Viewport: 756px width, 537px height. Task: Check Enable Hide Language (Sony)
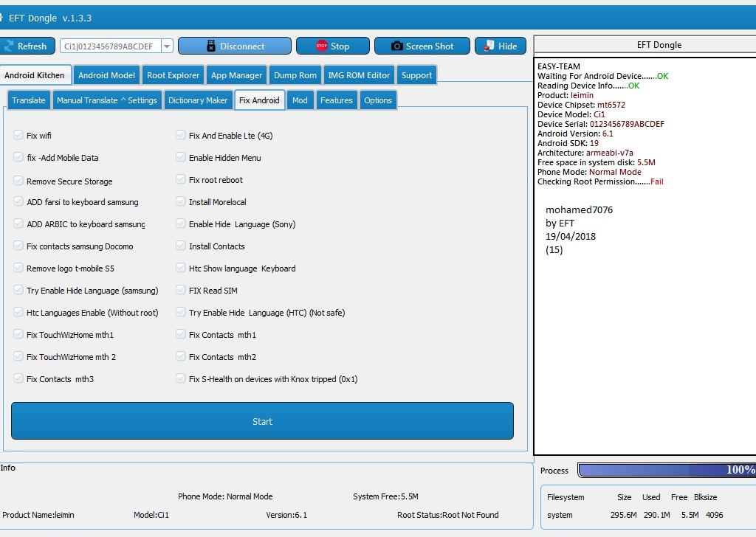pyautogui.click(x=181, y=224)
